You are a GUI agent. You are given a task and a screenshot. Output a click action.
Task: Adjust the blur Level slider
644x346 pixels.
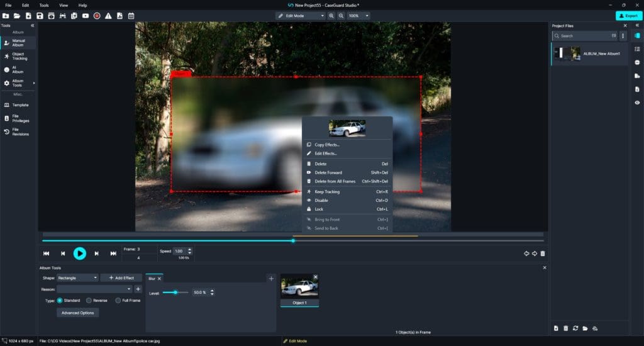[x=175, y=292]
